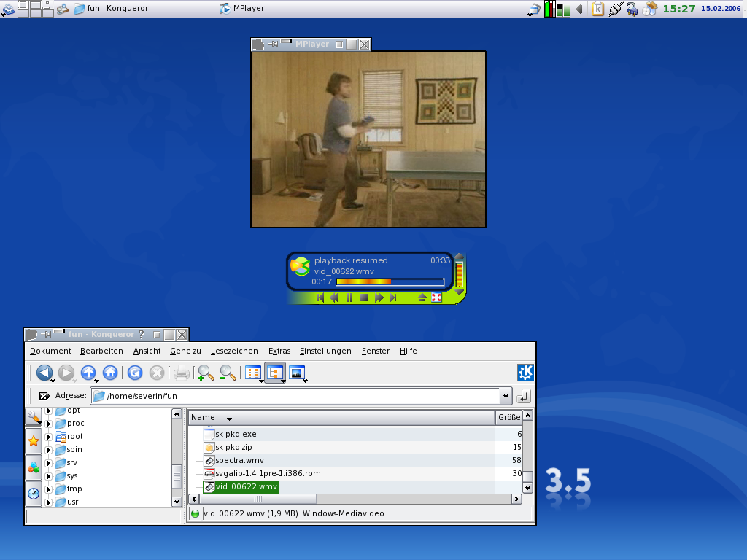Screen dimensions: 747x560
Task: Toggle fullscreen in the media player
Action: click(436, 297)
